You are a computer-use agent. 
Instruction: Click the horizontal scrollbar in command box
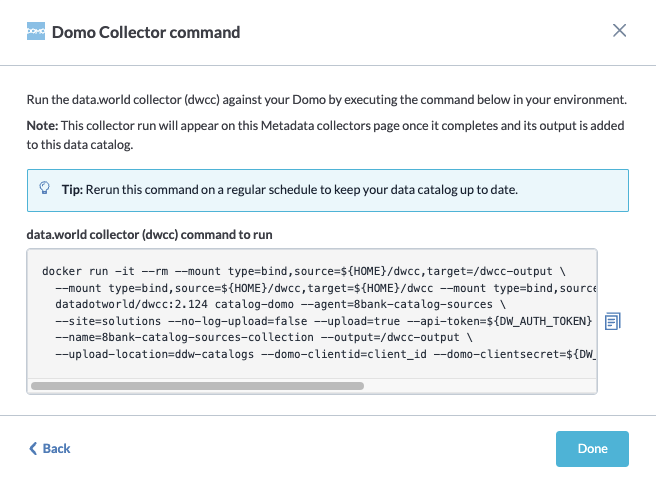(197, 386)
